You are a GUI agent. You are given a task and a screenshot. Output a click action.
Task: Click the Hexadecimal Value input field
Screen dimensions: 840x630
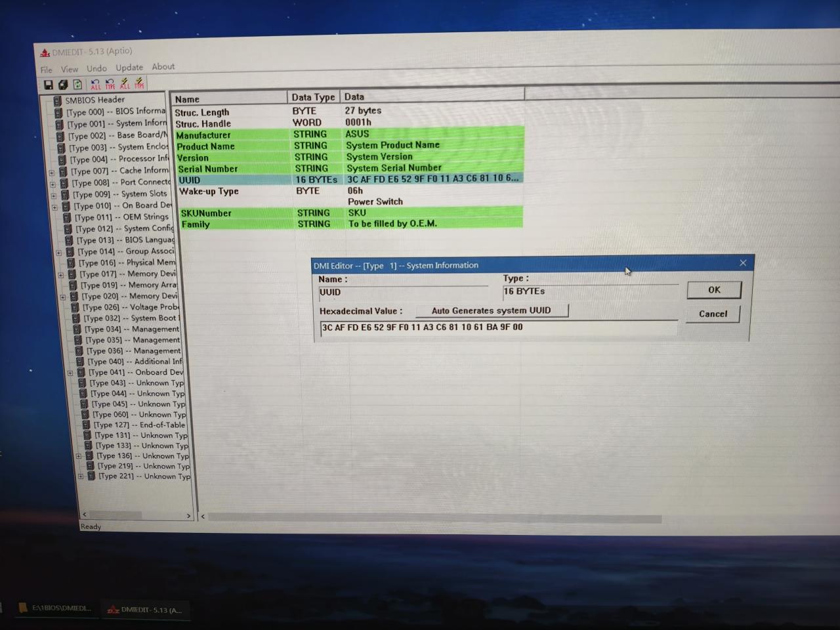click(x=499, y=328)
